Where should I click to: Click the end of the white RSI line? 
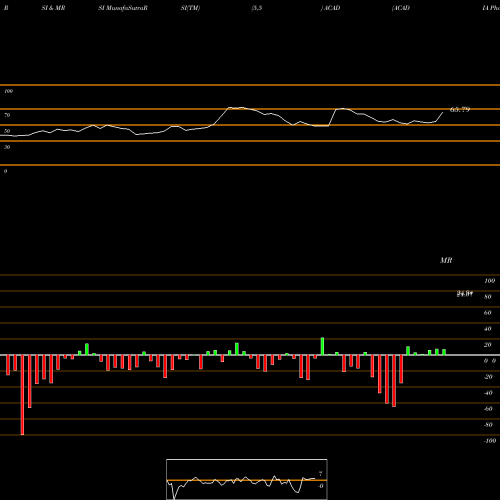[x=443, y=112]
